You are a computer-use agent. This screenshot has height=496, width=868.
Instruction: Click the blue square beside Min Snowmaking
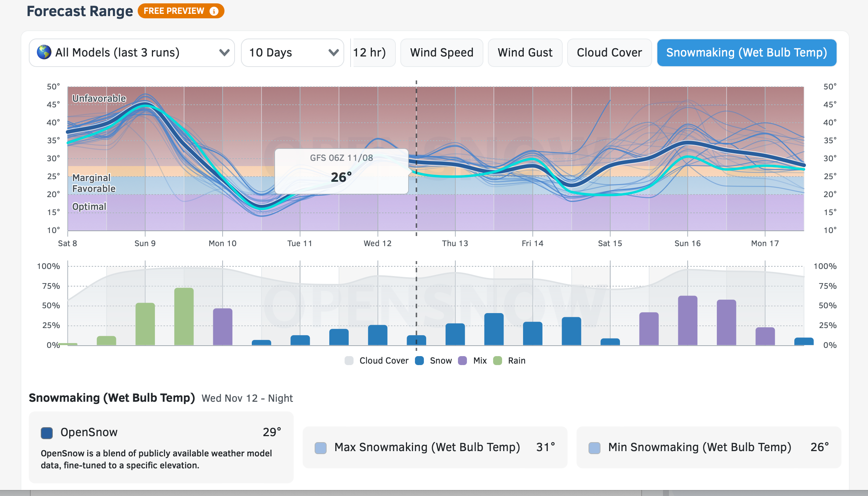tap(594, 447)
